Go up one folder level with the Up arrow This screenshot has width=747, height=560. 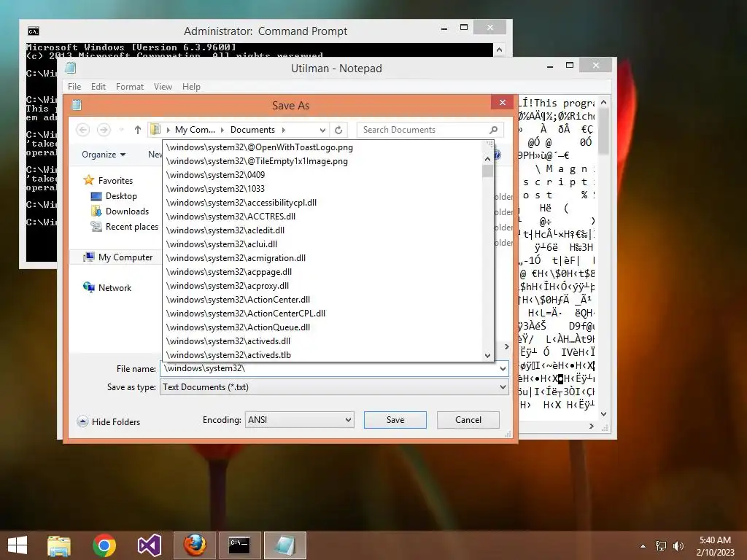pyautogui.click(x=138, y=130)
